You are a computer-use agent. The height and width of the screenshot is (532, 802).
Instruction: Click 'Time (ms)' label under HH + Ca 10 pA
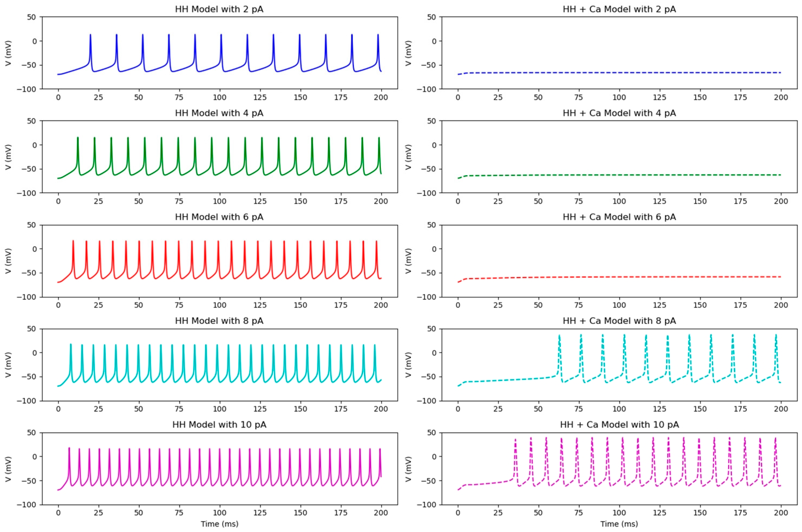619,524
